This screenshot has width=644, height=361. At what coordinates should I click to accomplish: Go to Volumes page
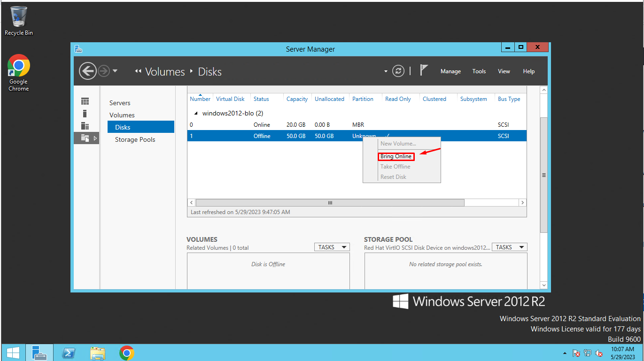(122, 115)
